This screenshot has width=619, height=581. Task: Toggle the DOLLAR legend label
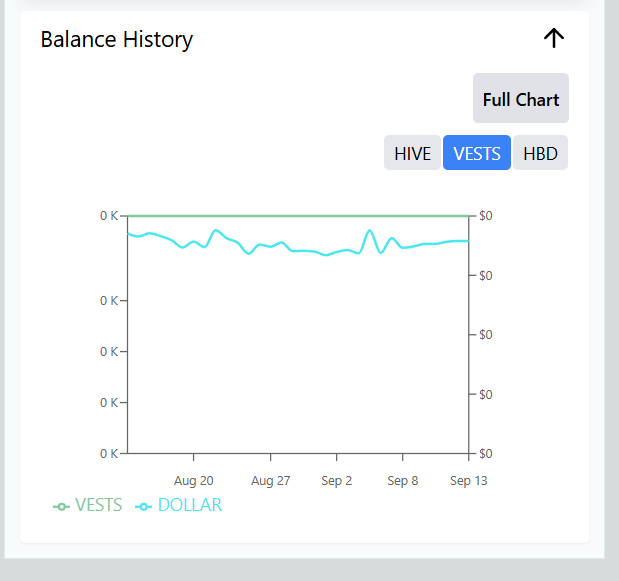pos(190,505)
